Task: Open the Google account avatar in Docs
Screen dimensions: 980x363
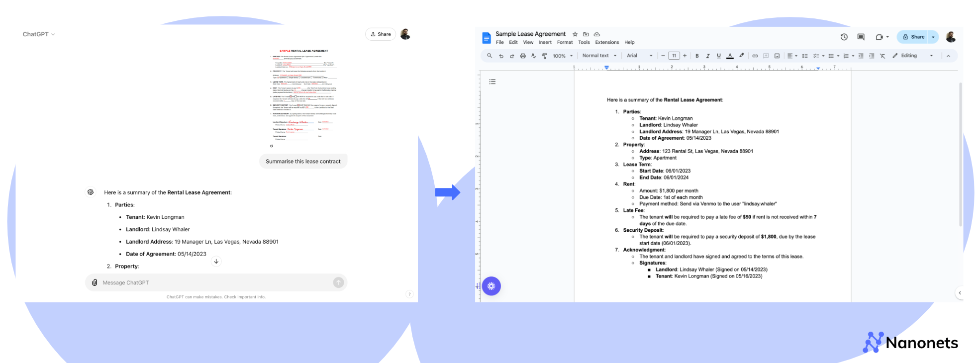Action: [951, 37]
